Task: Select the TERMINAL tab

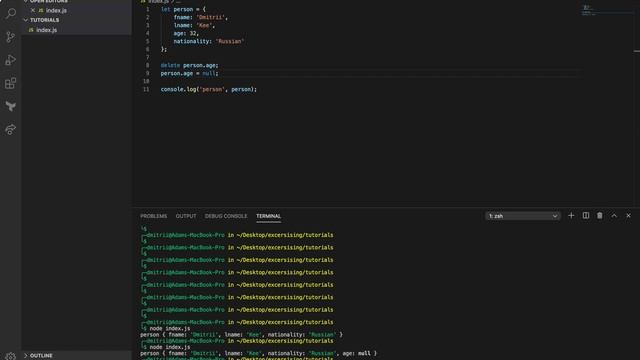Action: pos(268,216)
